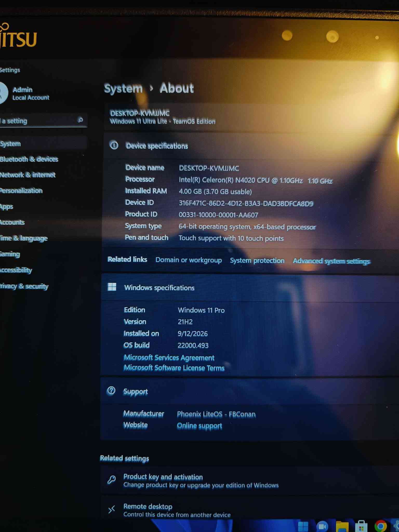
Task: Click the Product ID value 00331-10000-00001-AA607
Action: click(218, 215)
